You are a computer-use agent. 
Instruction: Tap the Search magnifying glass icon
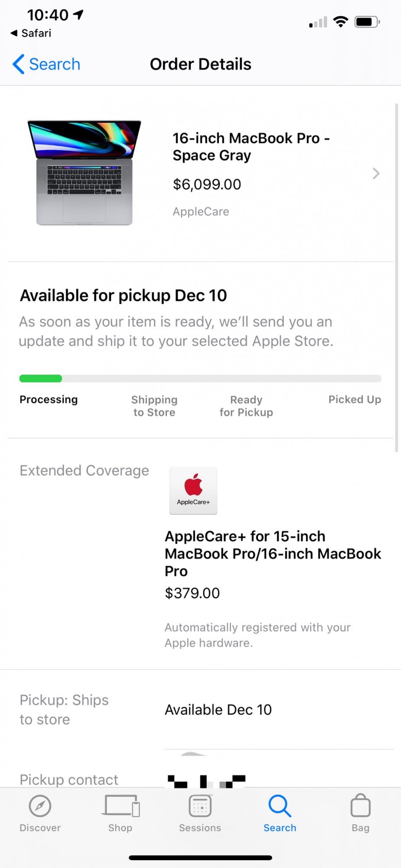click(280, 806)
